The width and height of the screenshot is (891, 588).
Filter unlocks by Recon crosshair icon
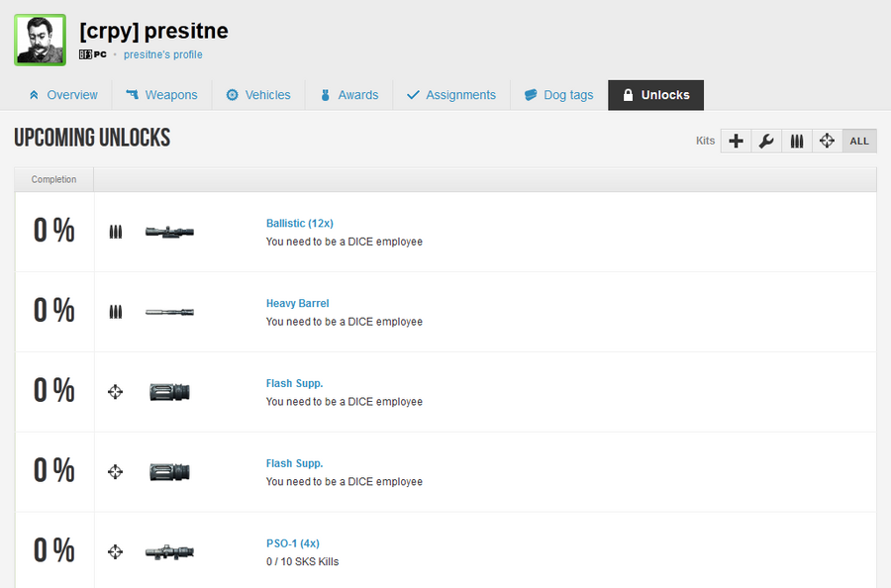coord(828,141)
